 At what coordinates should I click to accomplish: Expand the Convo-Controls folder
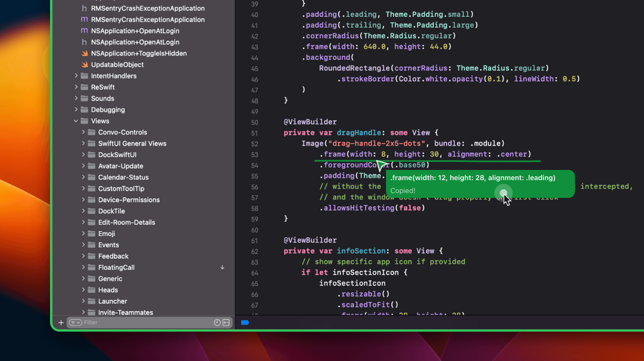tap(83, 132)
